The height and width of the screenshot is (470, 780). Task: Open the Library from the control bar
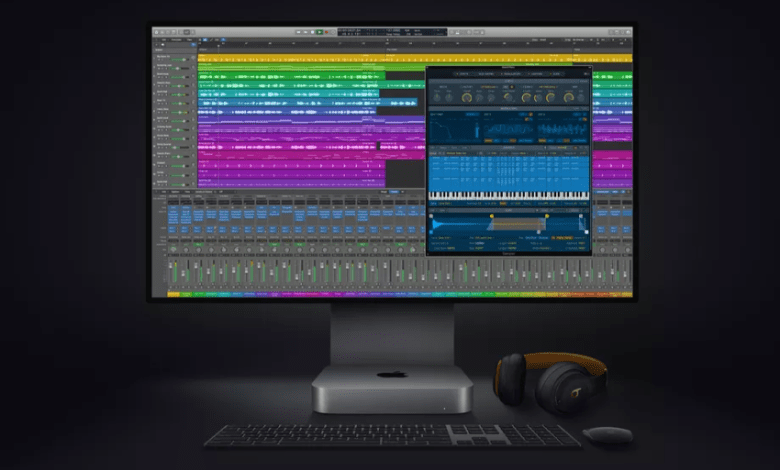click(156, 32)
